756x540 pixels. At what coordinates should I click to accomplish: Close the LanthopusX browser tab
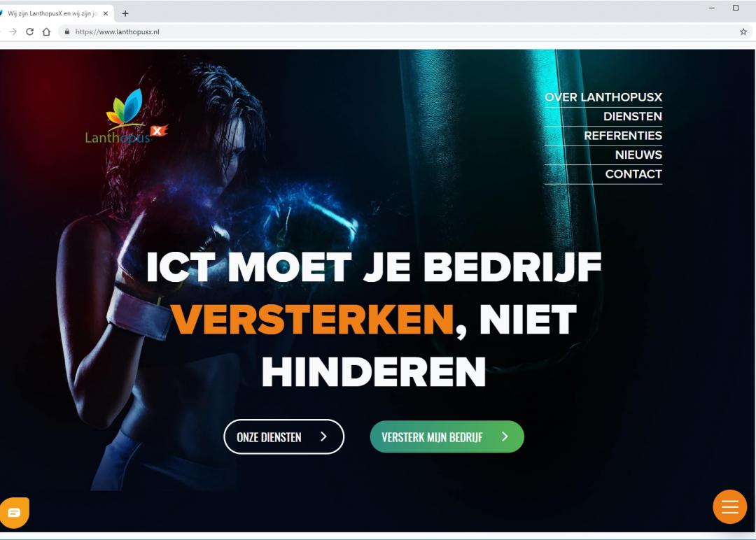click(106, 13)
